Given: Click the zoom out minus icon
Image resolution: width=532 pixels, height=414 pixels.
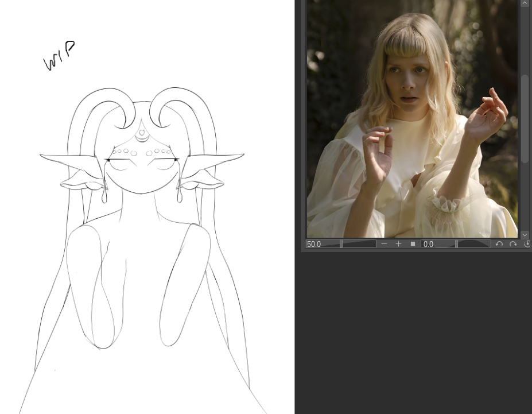Looking at the screenshot, I should click(x=384, y=244).
